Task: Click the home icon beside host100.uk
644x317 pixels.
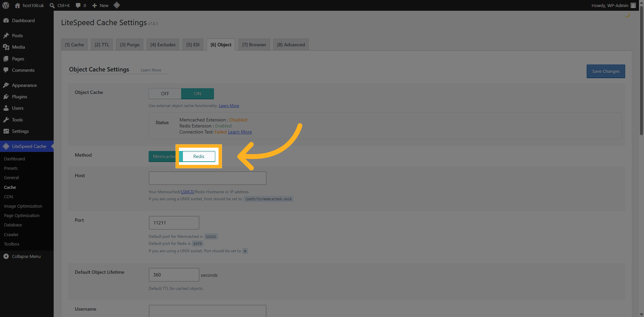Action: click(x=17, y=5)
